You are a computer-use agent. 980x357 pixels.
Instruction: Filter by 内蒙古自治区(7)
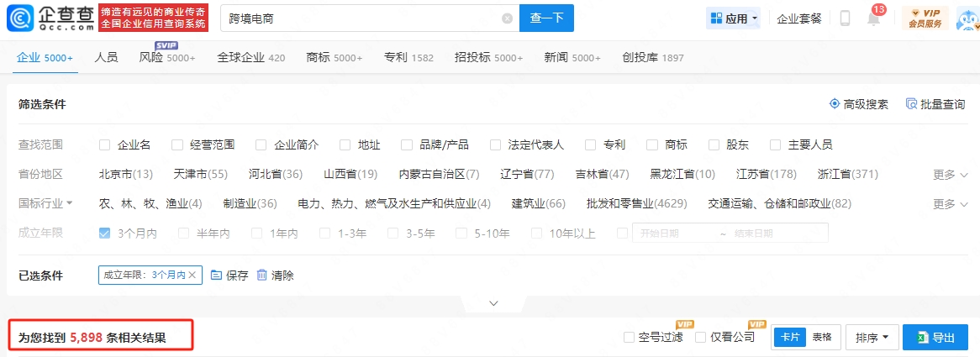[x=440, y=174]
